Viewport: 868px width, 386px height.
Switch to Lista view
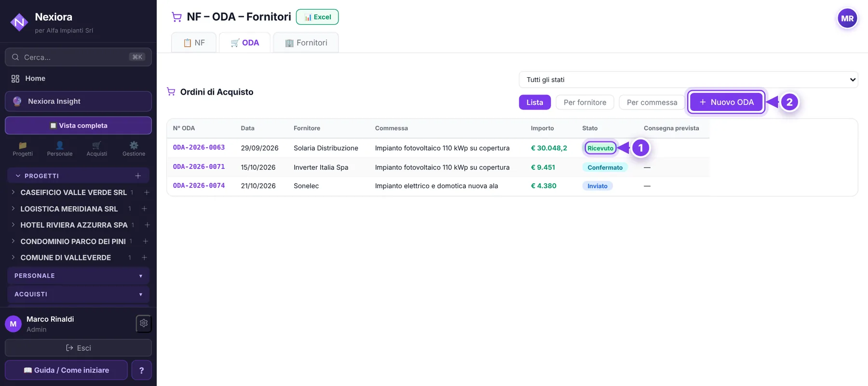coord(535,102)
